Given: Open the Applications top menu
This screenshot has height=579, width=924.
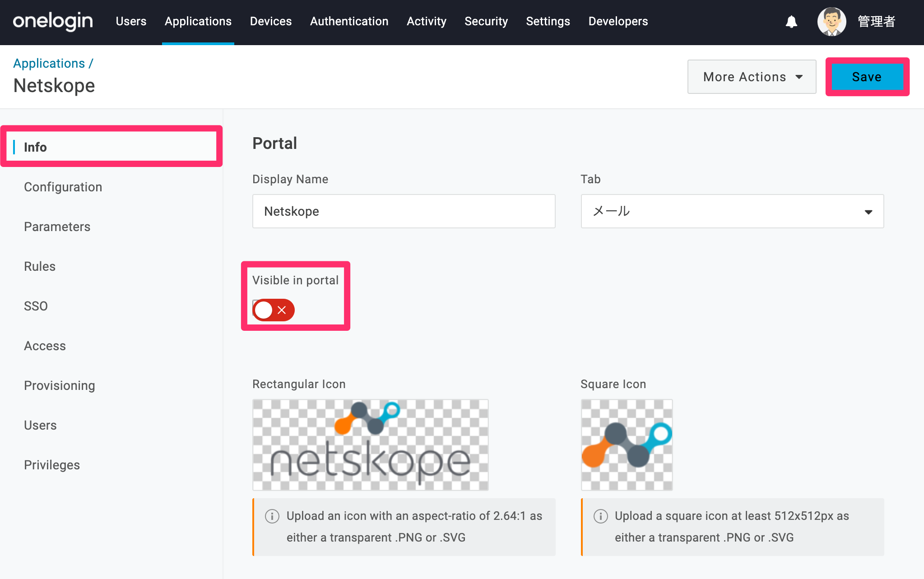Looking at the screenshot, I should pyautogui.click(x=198, y=21).
